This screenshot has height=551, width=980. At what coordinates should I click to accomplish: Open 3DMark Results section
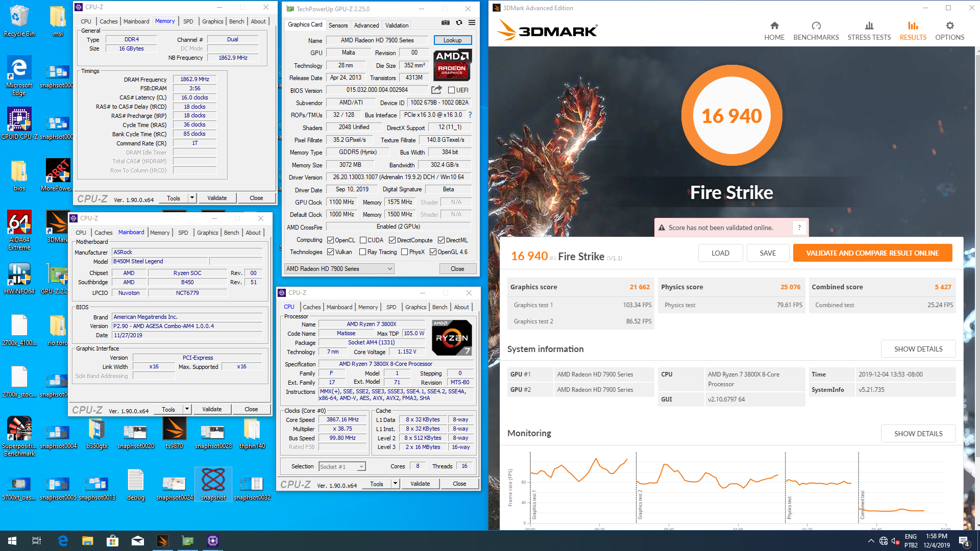click(913, 31)
